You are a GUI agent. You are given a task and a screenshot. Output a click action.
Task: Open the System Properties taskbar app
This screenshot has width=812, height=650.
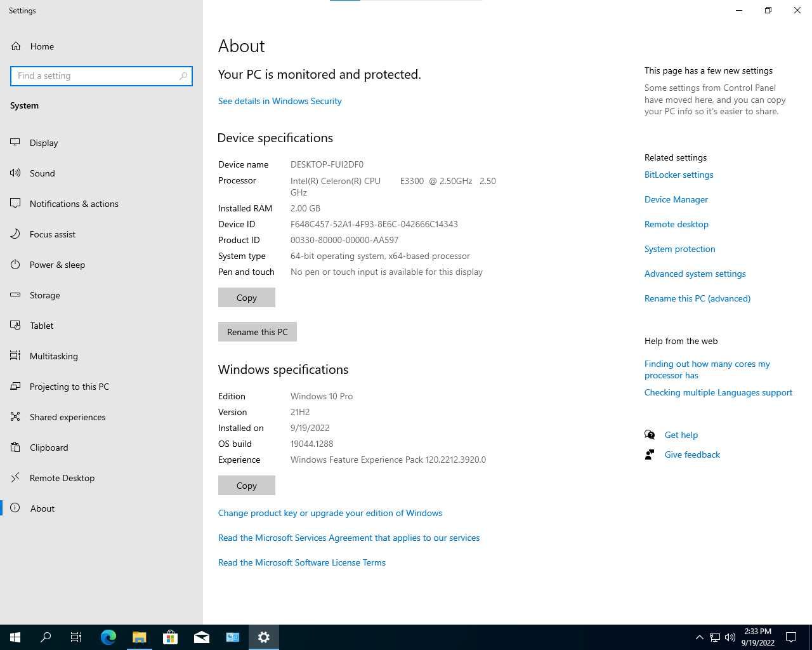point(233,637)
